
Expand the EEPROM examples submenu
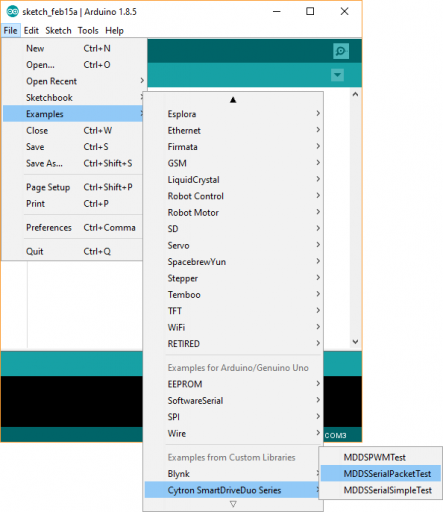(x=233, y=384)
